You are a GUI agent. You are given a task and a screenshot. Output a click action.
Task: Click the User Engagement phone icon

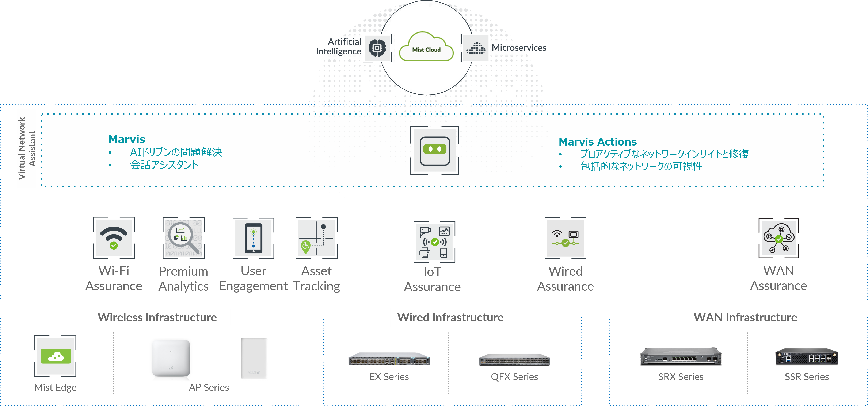click(x=253, y=238)
